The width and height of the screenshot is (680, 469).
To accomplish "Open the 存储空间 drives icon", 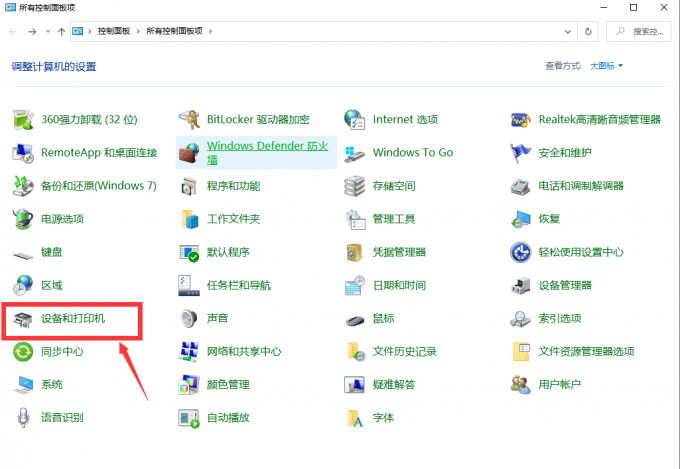I will (355, 186).
